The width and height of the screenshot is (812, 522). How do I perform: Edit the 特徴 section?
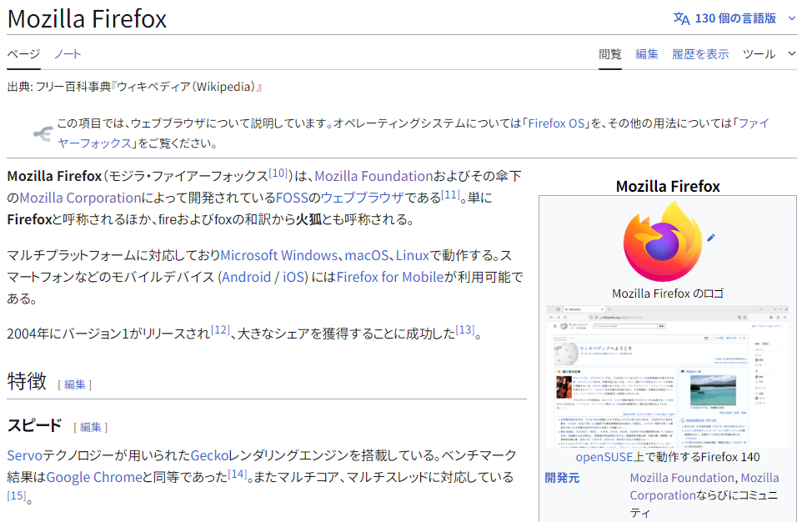[x=75, y=384]
